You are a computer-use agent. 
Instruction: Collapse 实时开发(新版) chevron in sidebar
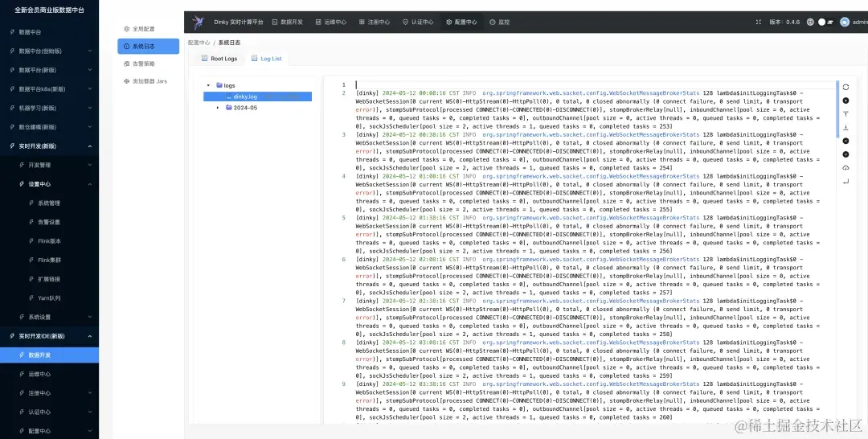(x=90, y=146)
